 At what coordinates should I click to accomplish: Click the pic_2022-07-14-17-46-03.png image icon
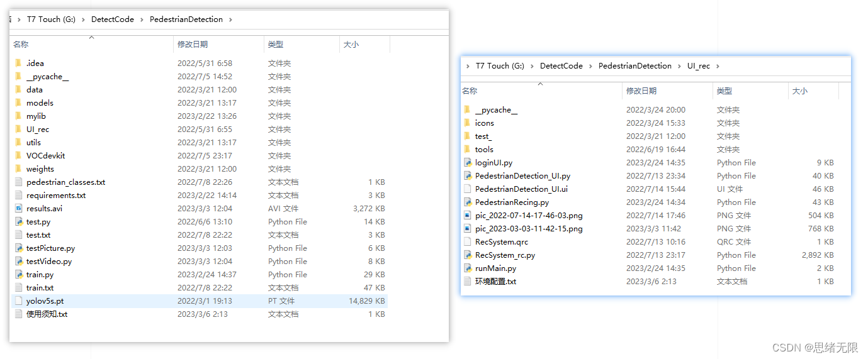tap(467, 215)
